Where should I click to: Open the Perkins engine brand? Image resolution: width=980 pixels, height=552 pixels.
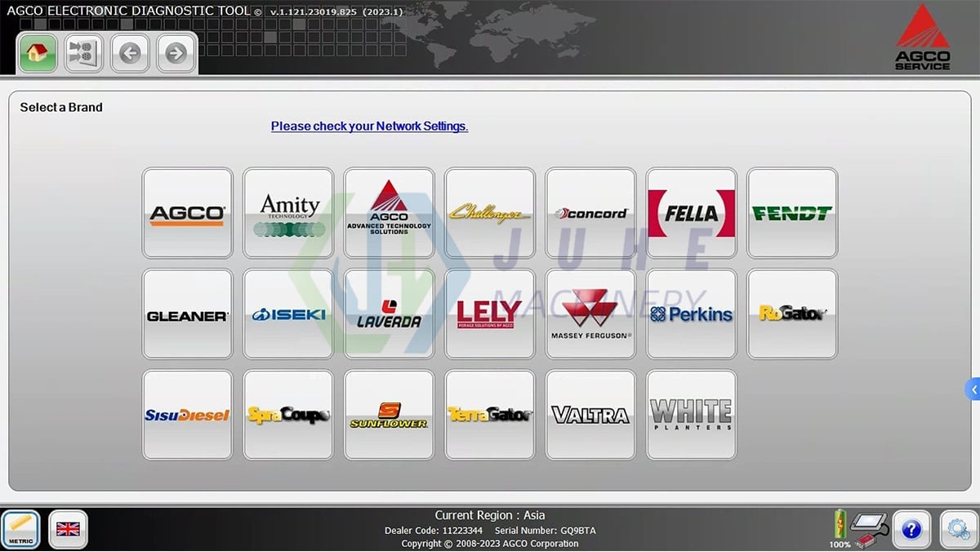pyautogui.click(x=691, y=313)
